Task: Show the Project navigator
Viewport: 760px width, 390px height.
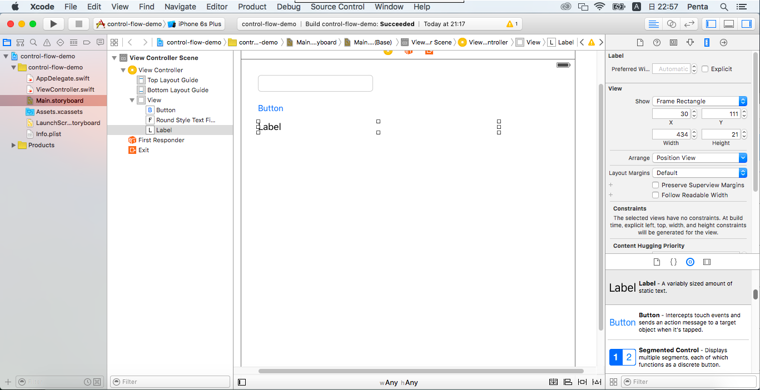Action: point(7,42)
